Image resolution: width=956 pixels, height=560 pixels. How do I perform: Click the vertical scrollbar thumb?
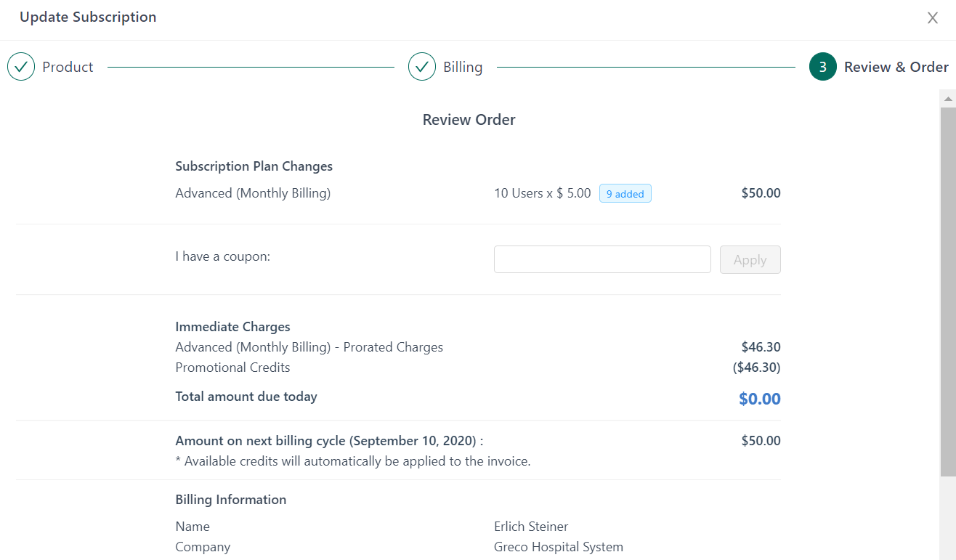coord(947,291)
